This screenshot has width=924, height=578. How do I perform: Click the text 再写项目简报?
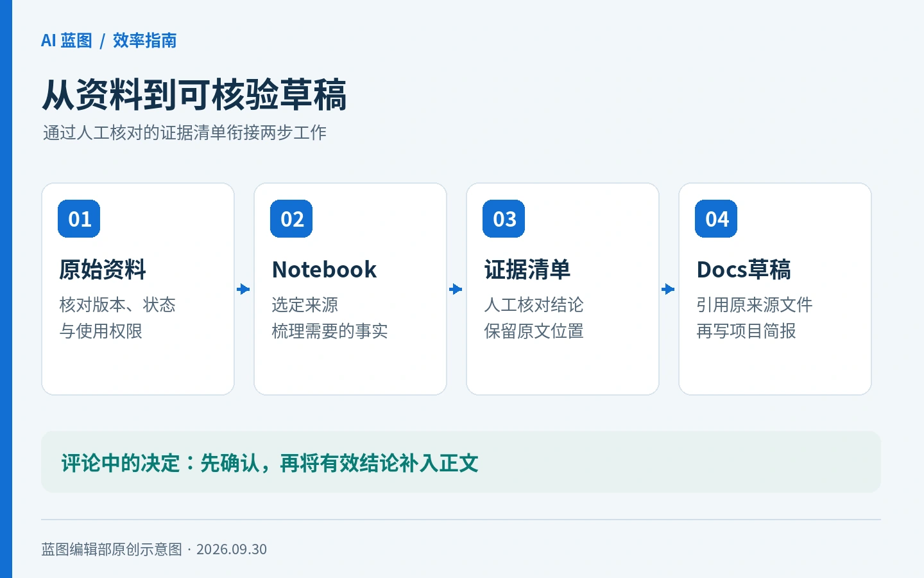[746, 331]
